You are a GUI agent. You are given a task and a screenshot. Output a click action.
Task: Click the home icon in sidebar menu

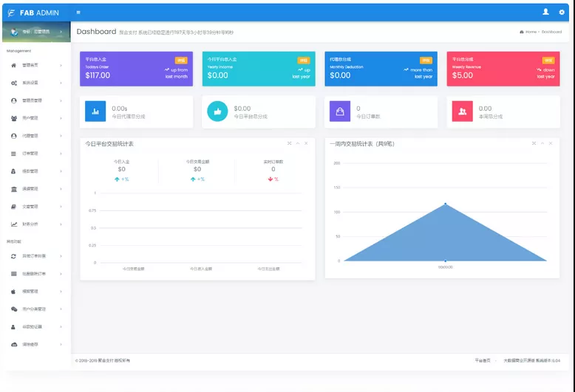14,65
